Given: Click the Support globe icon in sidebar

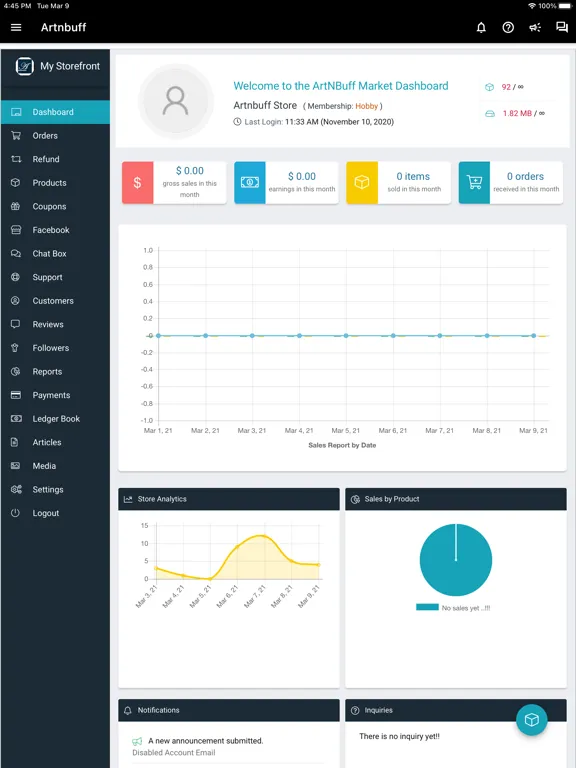Looking at the screenshot, I should click(16, 277).
